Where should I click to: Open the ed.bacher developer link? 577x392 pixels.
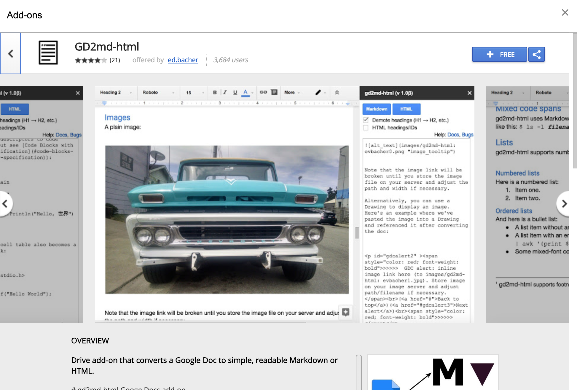pos(183,60)
